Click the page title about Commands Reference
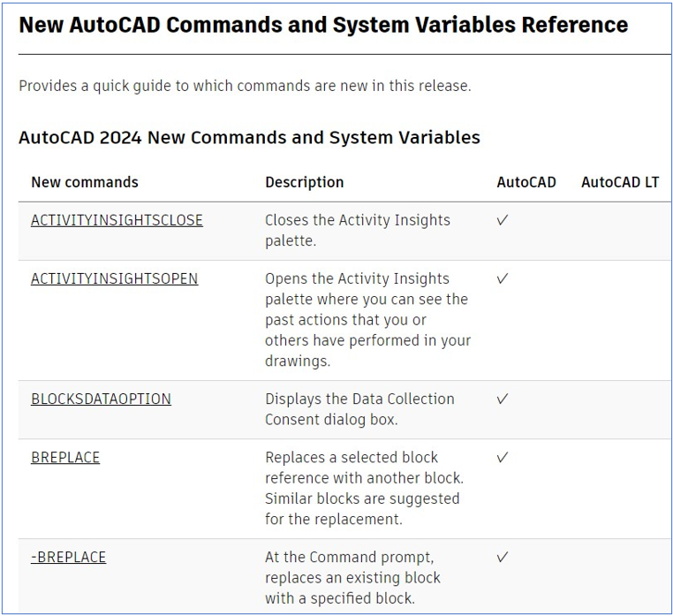This screenshot has height=616, width=673. point(323,25)
